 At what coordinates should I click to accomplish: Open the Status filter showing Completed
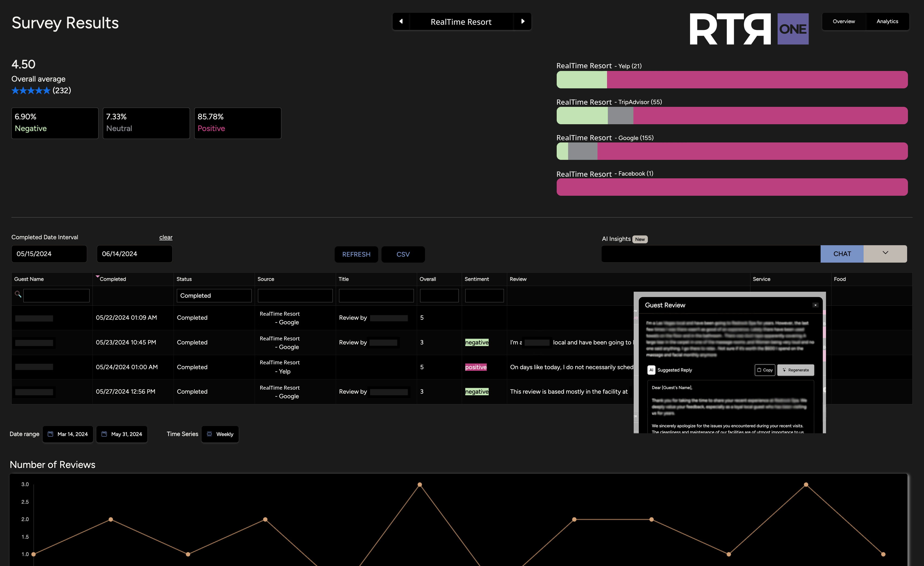(214, 296)
